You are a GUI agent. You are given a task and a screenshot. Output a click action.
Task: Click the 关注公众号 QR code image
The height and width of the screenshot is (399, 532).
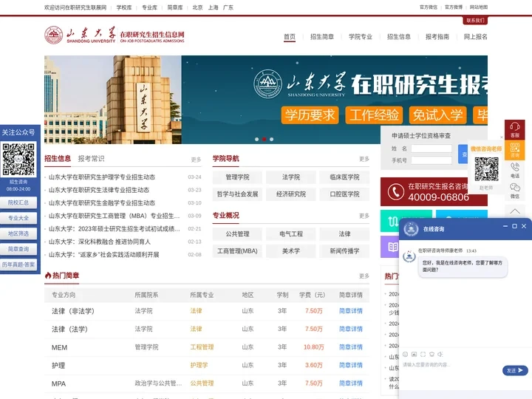pyautogui.click(x=18, y=159)
